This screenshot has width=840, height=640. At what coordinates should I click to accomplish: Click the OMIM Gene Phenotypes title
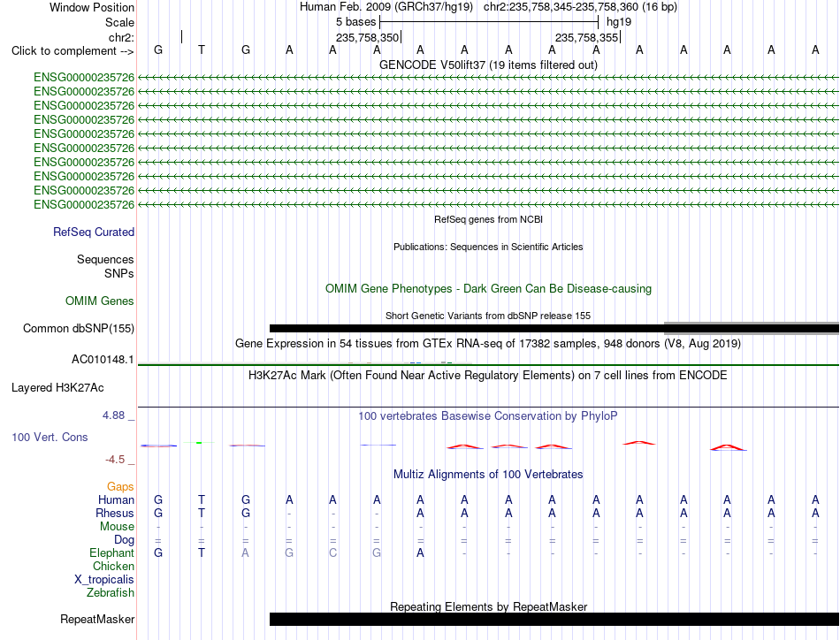pyautogui.click(x=488, y=289)
